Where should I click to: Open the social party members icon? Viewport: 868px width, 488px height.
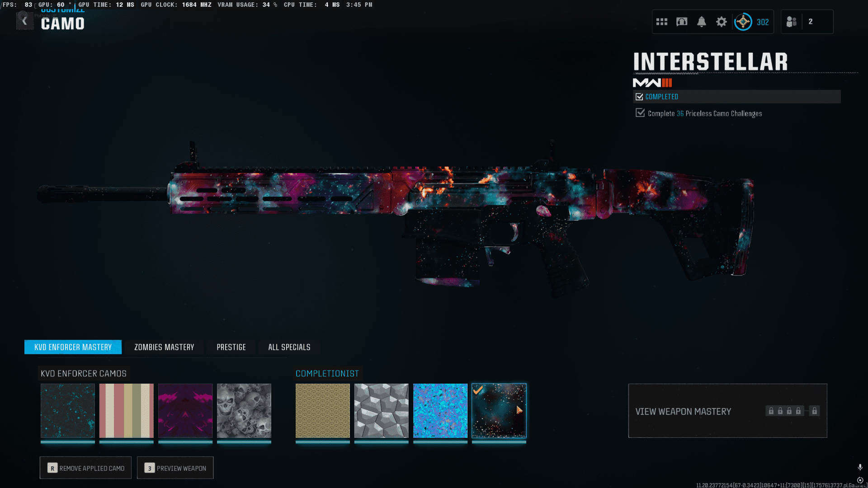pyautogui.click(x=792, y=22)
